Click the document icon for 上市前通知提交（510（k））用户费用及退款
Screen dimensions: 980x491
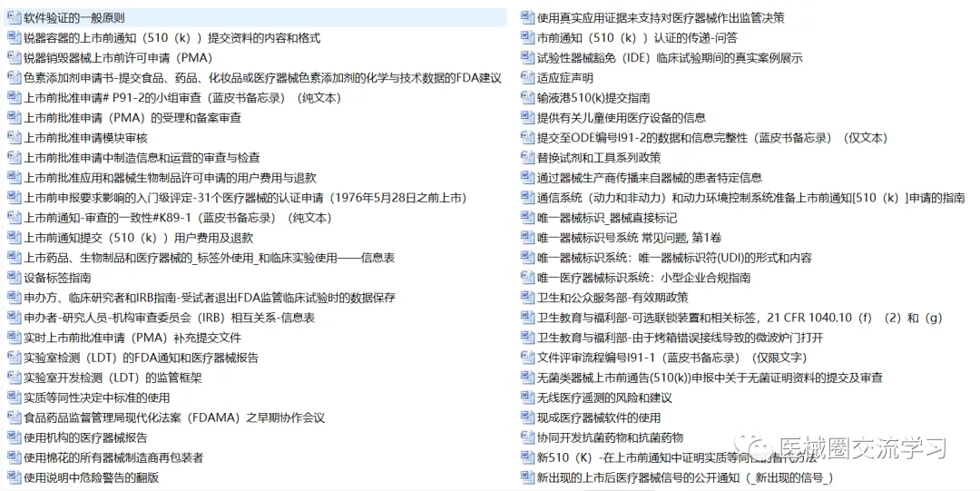14,238
